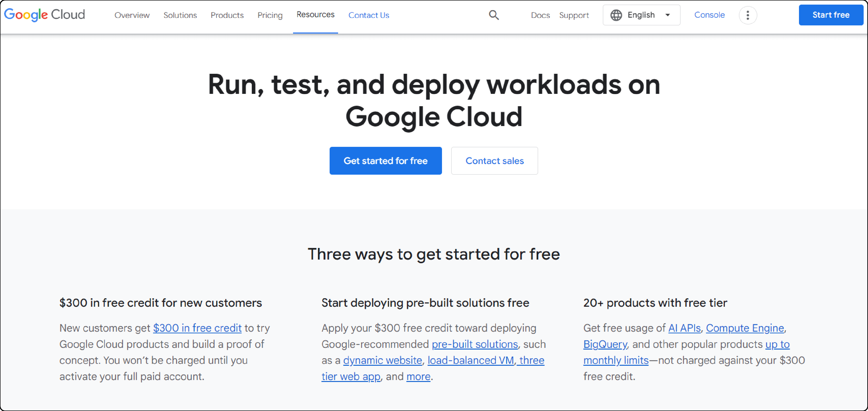Open the Solutions menu
Image resolution: width=868 pixels, height=411 pixels.
(x=180, y=15)
